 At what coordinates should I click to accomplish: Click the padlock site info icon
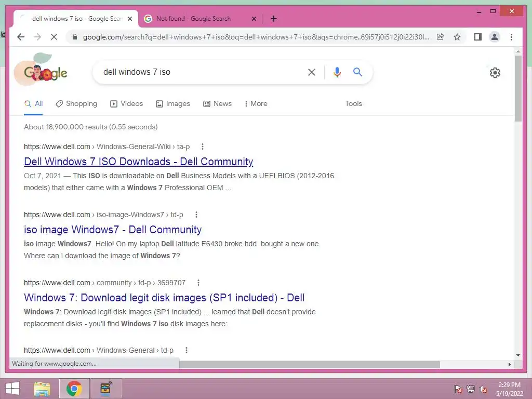[x=75, y=37]
